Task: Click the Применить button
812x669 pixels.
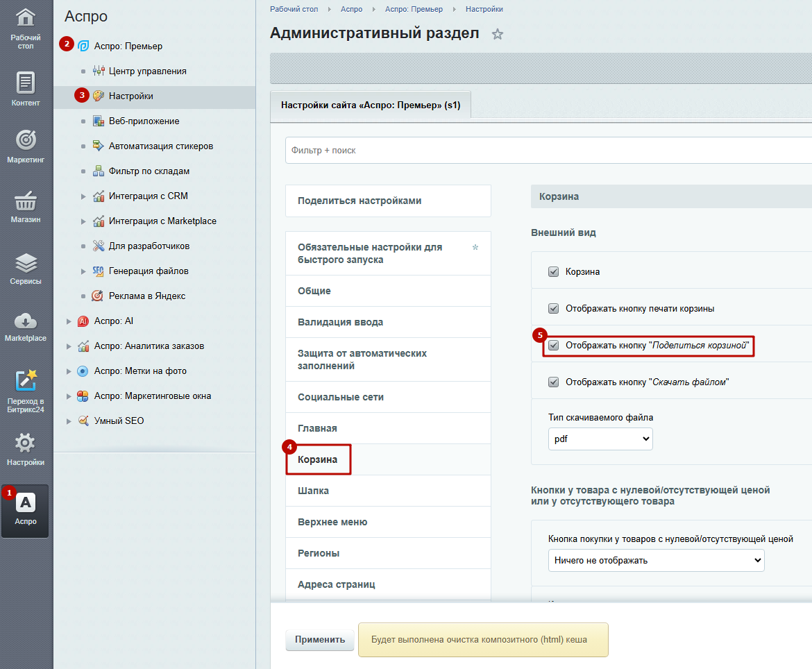Action: tap(319, 639)
